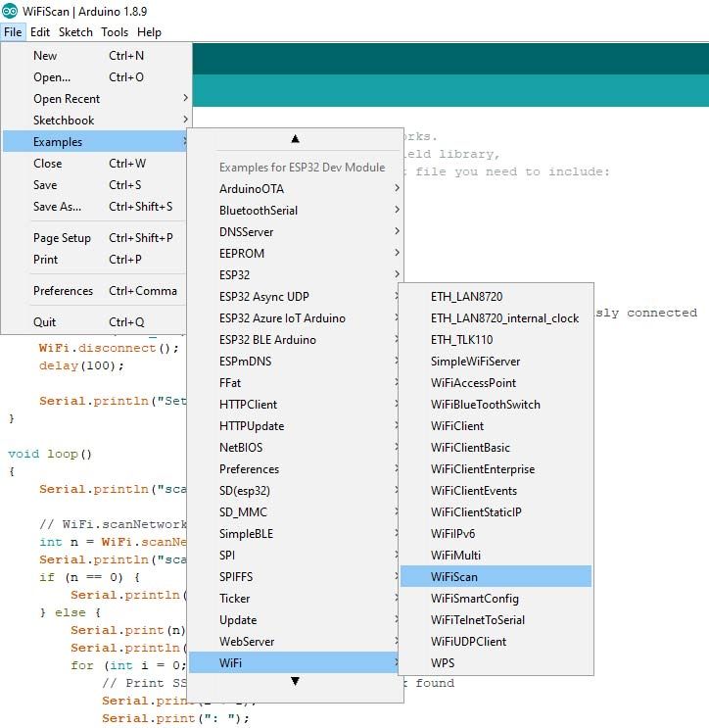Choose Print in the File menu
The image size is (709, 728).
click(x=95, y=259)
